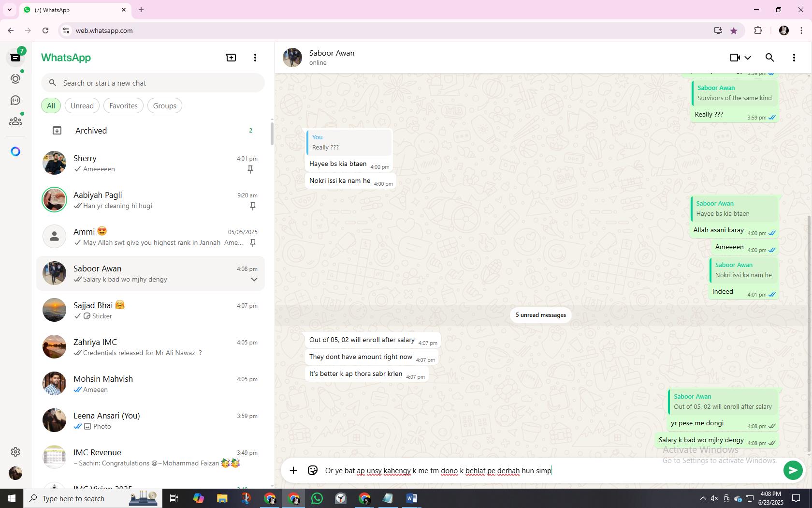Go back in the browser
Viewport: 812px width, 508px height.
pos(11,30)
